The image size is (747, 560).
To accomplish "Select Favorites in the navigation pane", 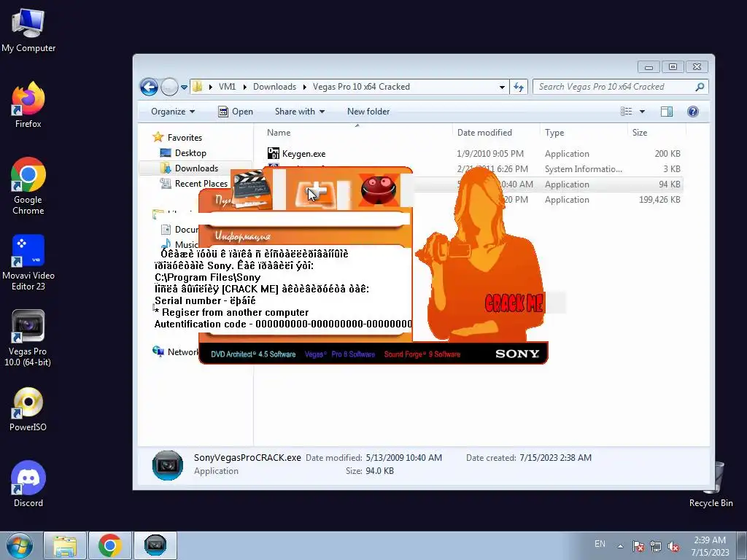I will (177, 138).
